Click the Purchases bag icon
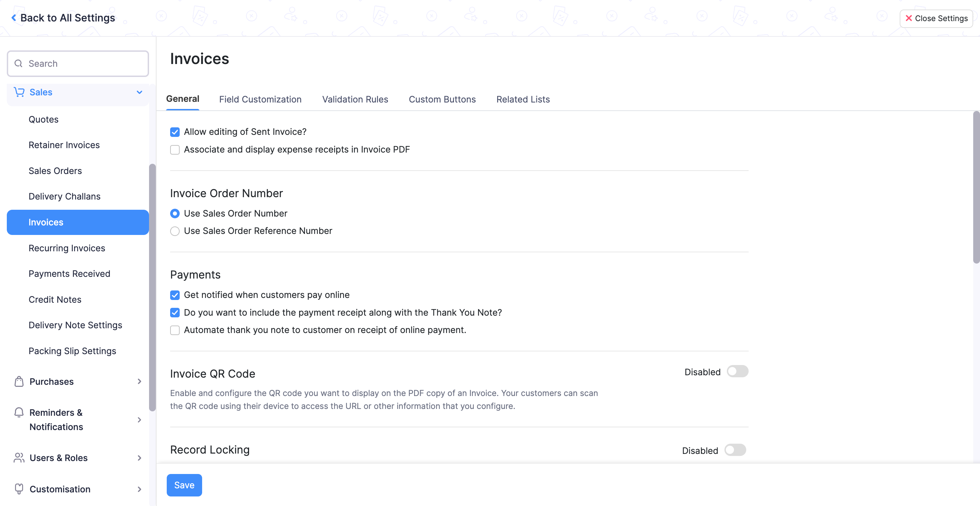980x506 pixels. coord(19,381)
